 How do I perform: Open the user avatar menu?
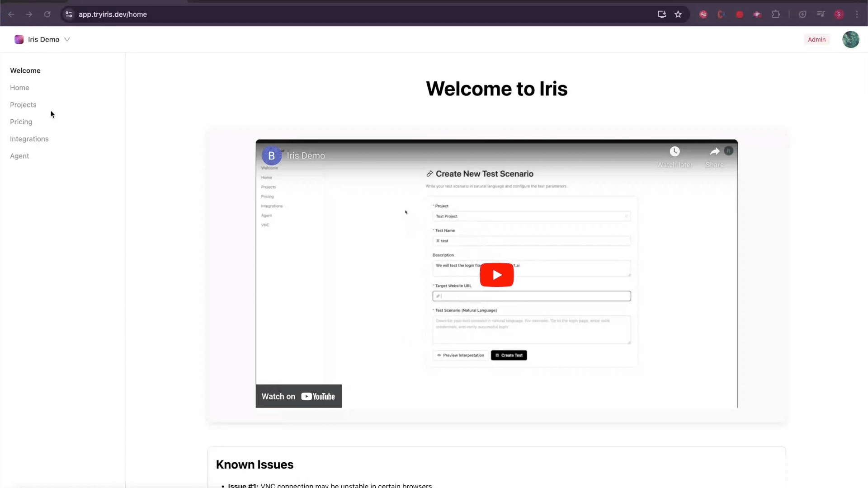point(850,39)
